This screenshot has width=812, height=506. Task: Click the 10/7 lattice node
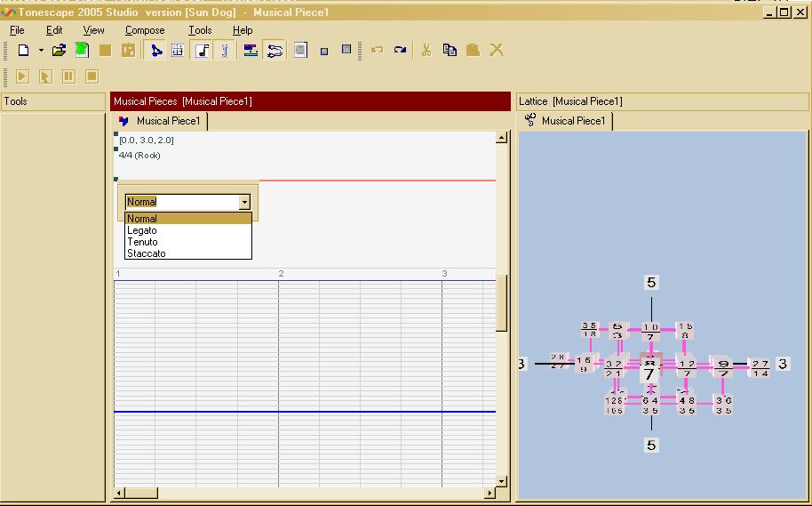pyautogui.click(x=651, y=332)
